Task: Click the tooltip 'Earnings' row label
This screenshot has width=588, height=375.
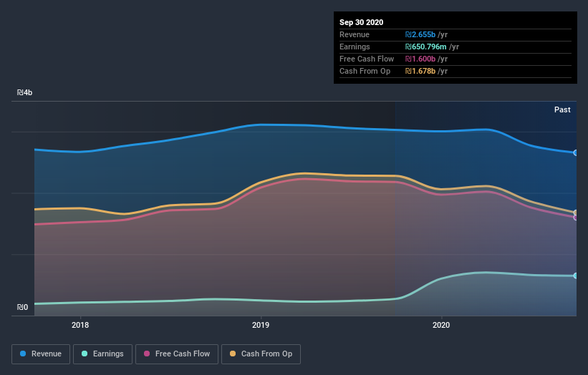Action: click(x=355, y=47)
